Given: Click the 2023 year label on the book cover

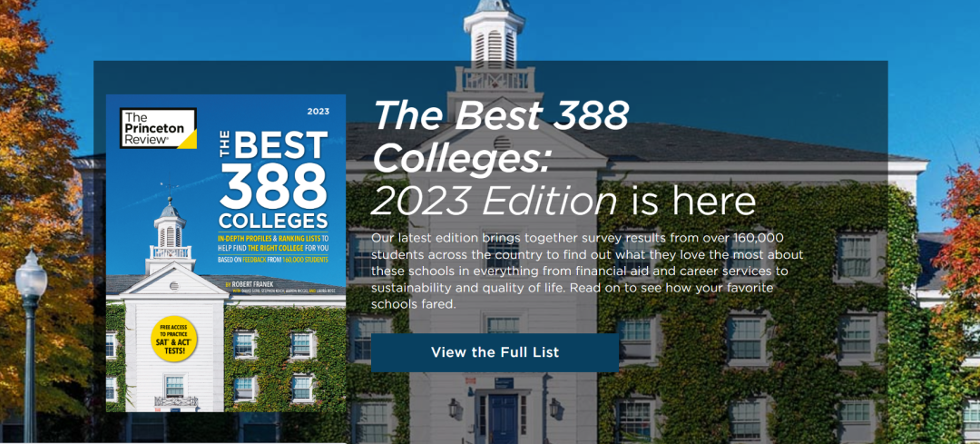Looking at the screenshot, I should pyautogui.click(x=318, y=112).
